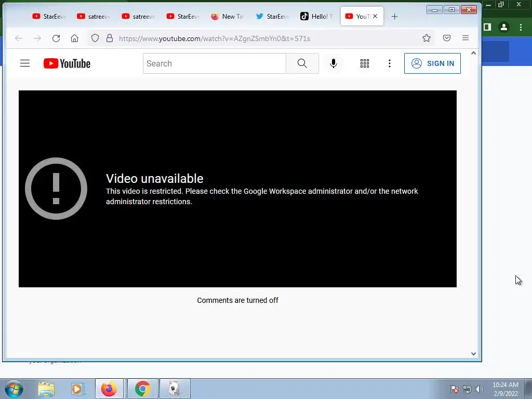Open Firefox application menu
This screenshot has width=532, height=399.
pyautogui.click(x=465, y=38)
